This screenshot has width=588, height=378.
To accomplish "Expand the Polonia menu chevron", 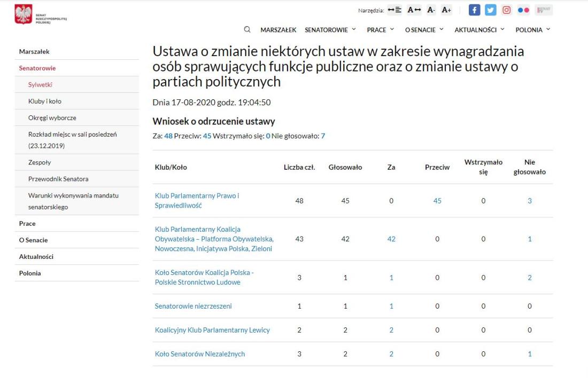I will click(x=548, y=29).
